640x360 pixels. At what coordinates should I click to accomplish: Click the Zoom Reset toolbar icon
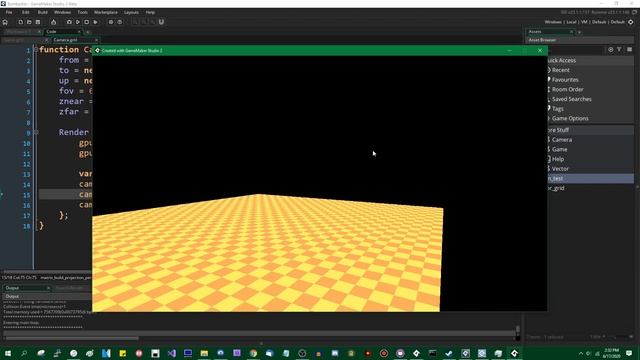144,22
